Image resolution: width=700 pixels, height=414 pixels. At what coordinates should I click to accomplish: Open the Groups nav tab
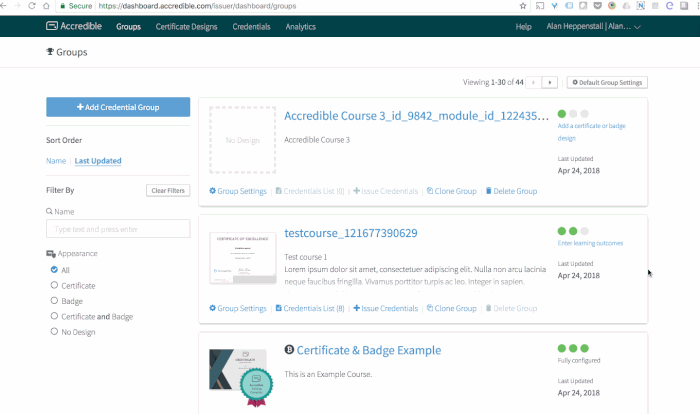click(x=129, y=27)
